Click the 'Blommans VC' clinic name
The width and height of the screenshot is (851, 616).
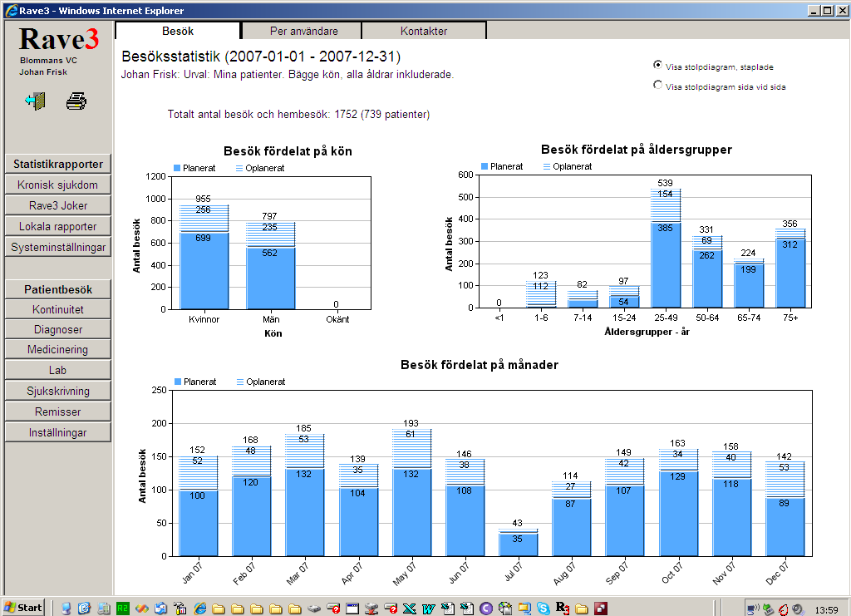click(x=48, y=60)
